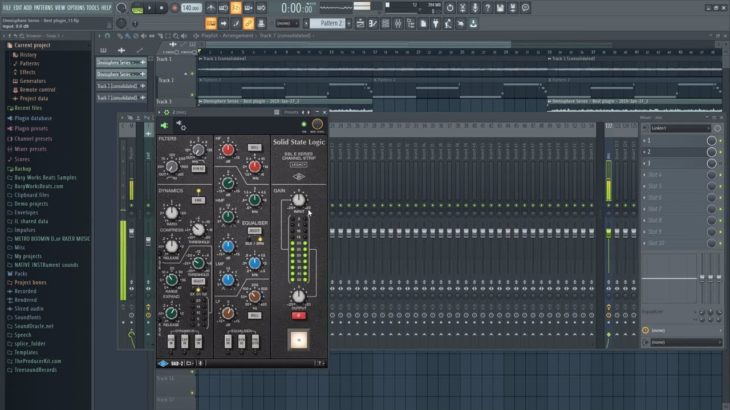
Task: Click the undo history icon in top toolbar
Action: [x=450, y=8]
